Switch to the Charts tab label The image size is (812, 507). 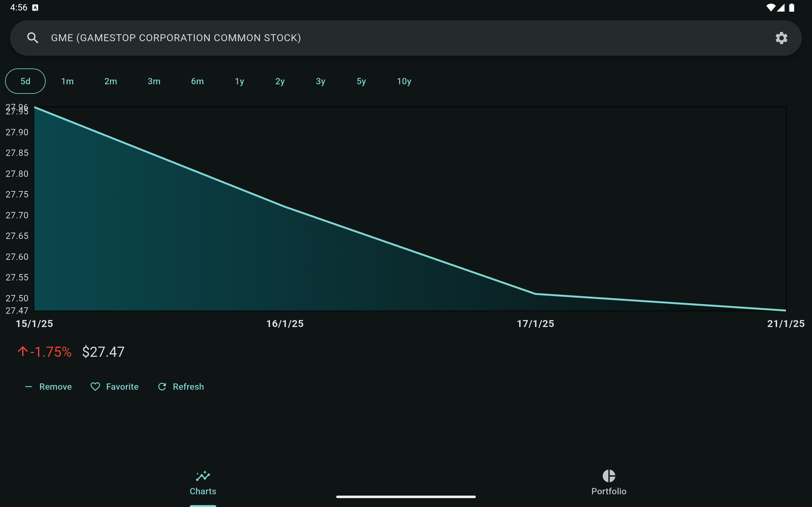(x=203, y=491)
